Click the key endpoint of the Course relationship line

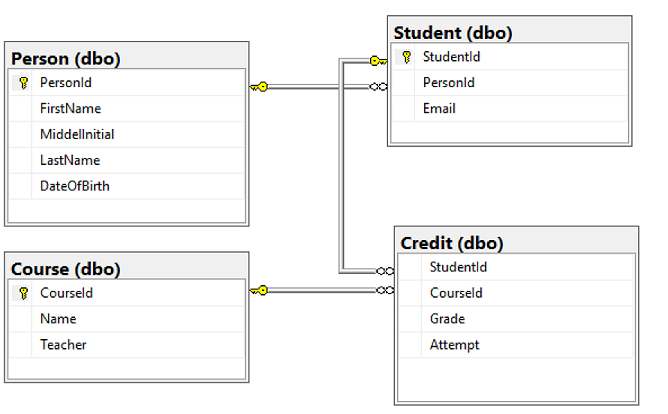pyautogui.click(x=259, y=290)
